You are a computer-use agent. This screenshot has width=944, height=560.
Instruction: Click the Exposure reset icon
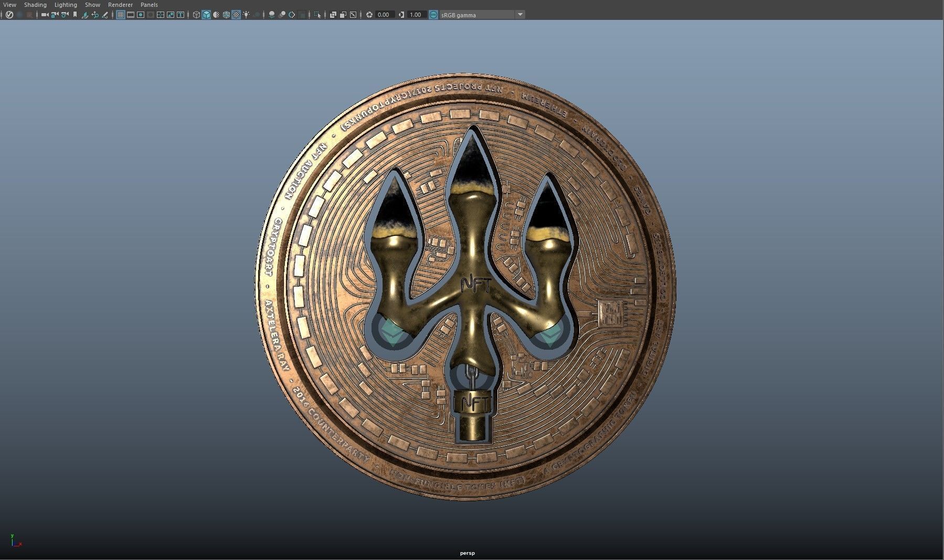[x=369, y=15]
